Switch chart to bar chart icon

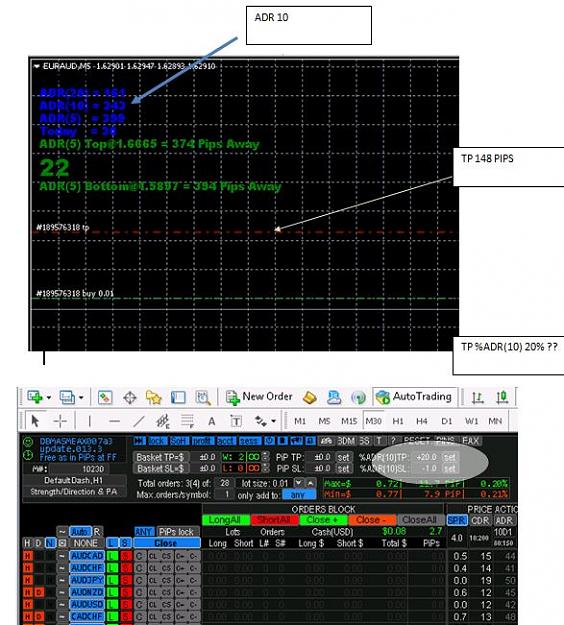[478, 397]
